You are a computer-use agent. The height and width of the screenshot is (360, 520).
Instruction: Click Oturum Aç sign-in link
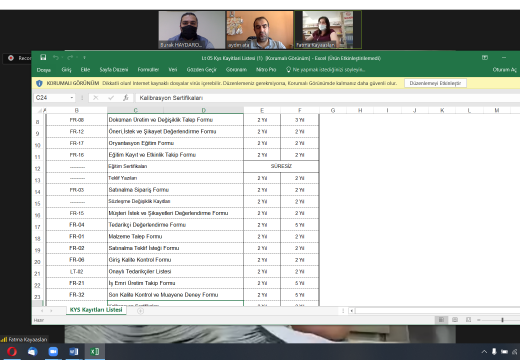(x=504, y=70)
